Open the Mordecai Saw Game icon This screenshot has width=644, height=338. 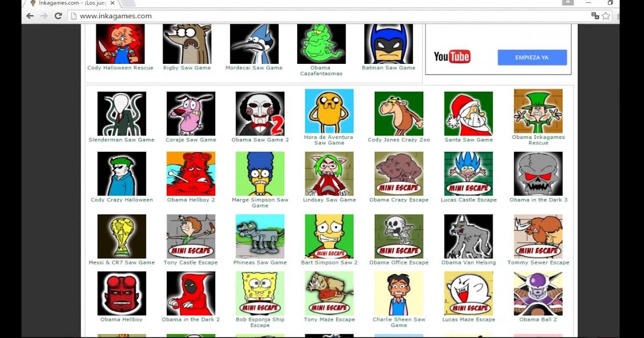click(x=254, y=44)
